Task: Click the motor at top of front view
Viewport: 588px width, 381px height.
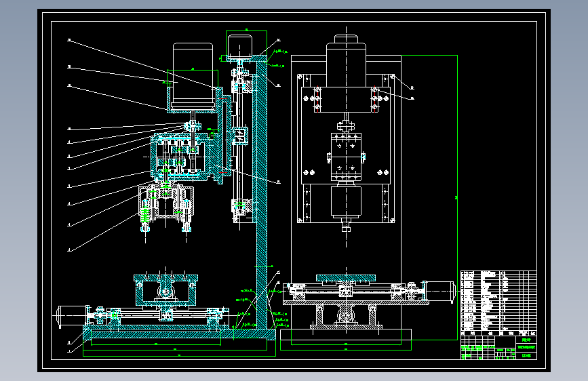Action: [x=346, y=61]
